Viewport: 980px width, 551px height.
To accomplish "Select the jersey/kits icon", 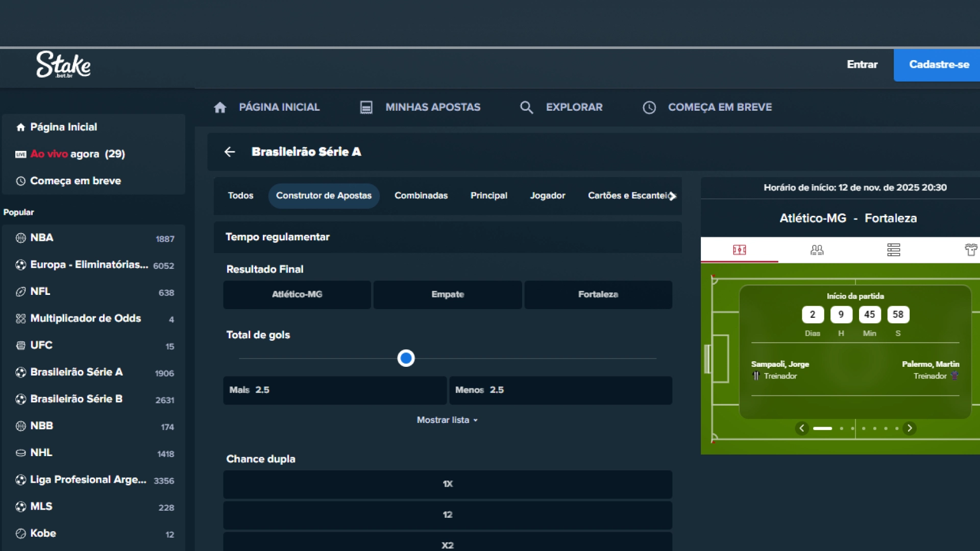I will click(x=971, y=250).
